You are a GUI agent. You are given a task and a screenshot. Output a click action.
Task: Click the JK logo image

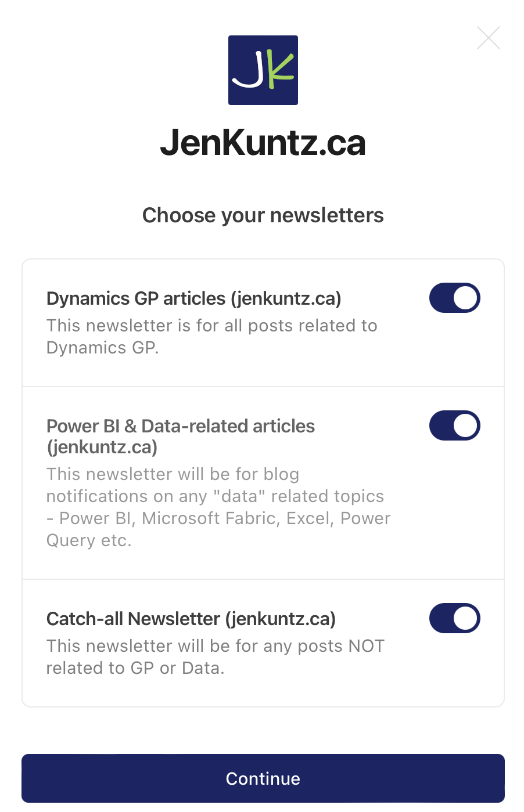click(x=263, y=70)
